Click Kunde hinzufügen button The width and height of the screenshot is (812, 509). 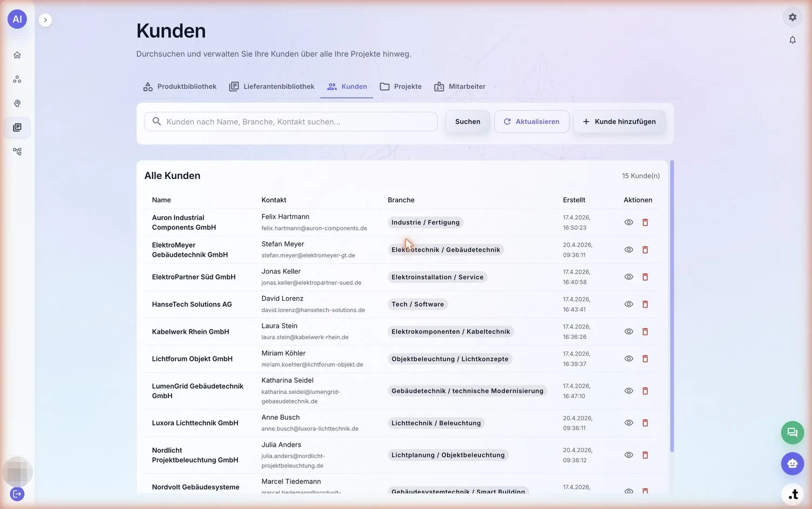tap(619, 122)
